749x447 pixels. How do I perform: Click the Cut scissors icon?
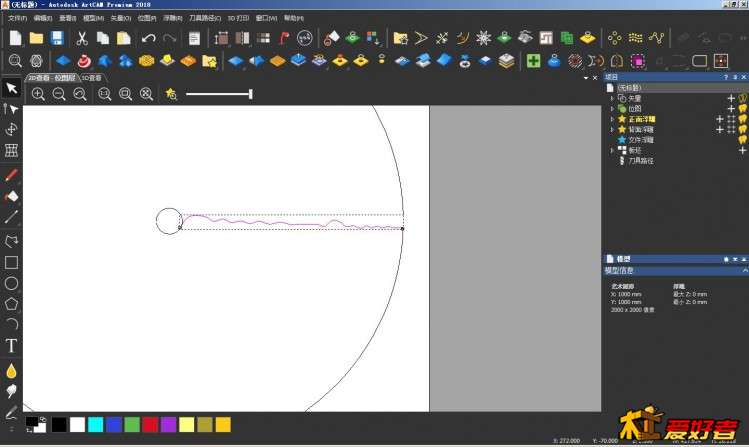[x=81, y=38]
